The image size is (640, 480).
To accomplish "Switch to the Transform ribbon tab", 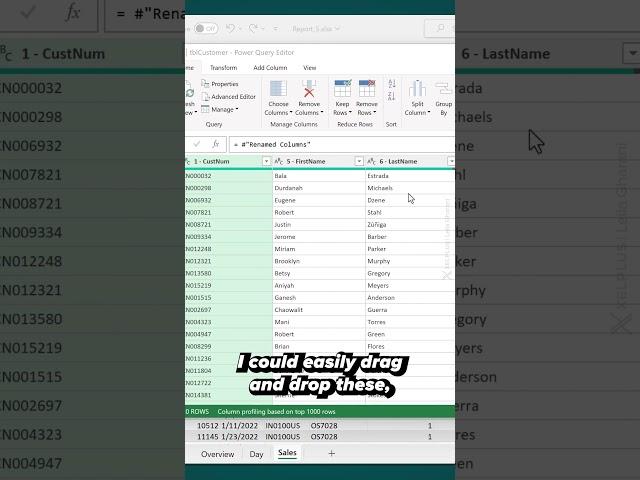I will click(223, 67).
